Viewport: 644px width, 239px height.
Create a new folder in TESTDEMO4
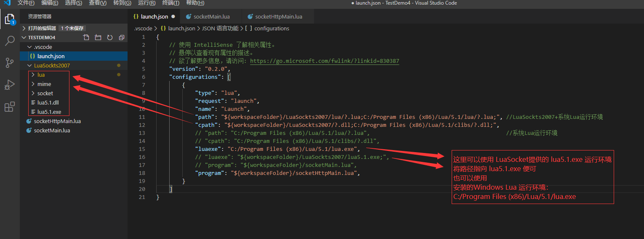[98, 38]
